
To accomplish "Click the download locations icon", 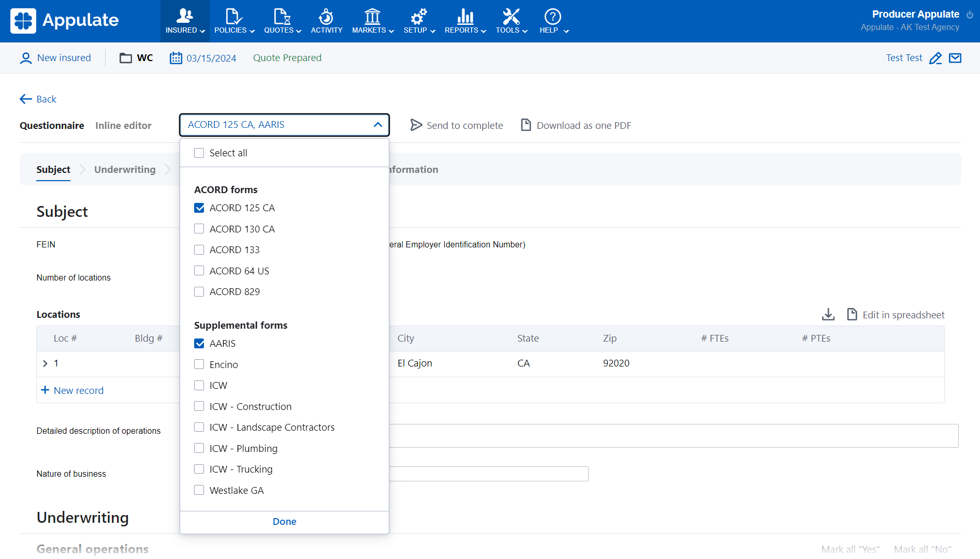I will click(828, 315).
